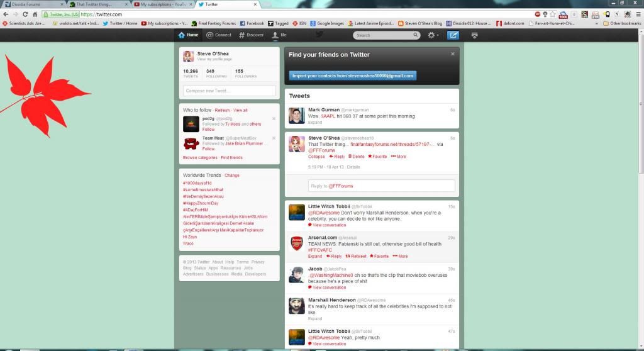Screen dimensions: 644x351
Task: Open the Me profile section
Action: (x=279, y=35)
